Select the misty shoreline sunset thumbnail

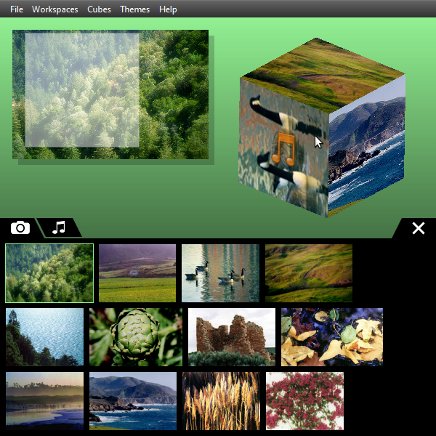coord(45,401)
